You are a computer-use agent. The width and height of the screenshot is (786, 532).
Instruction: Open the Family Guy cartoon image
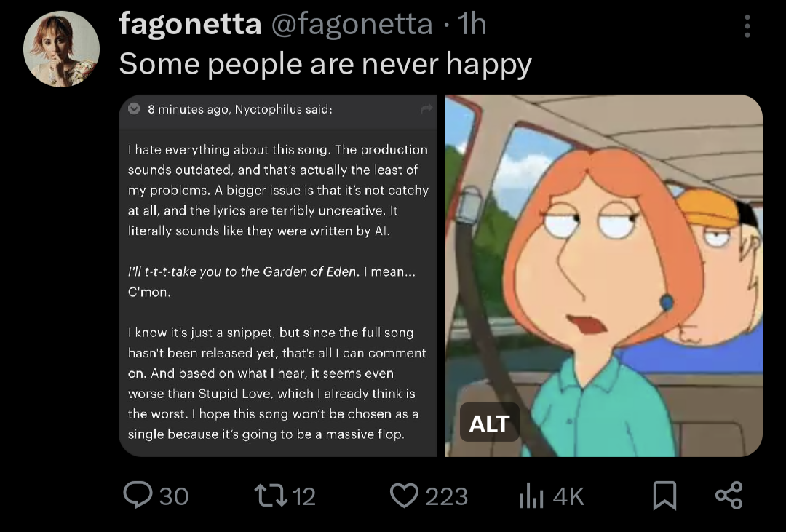(603, 276)
